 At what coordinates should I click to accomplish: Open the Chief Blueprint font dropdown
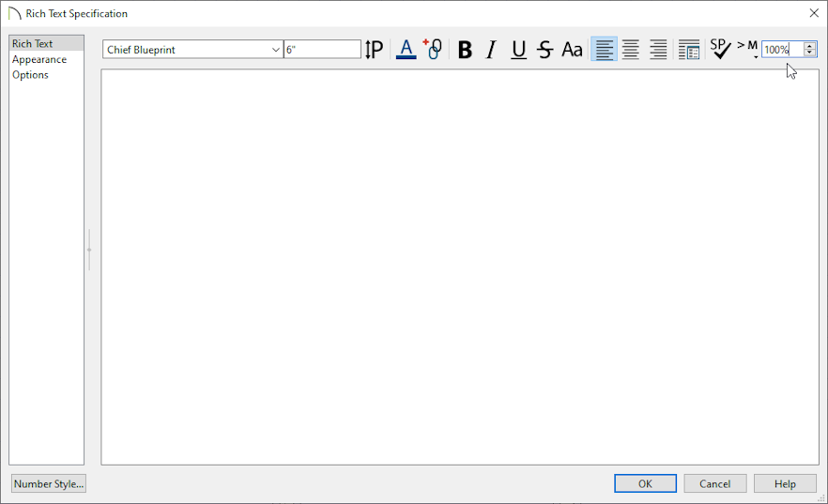tap(192, 50)
